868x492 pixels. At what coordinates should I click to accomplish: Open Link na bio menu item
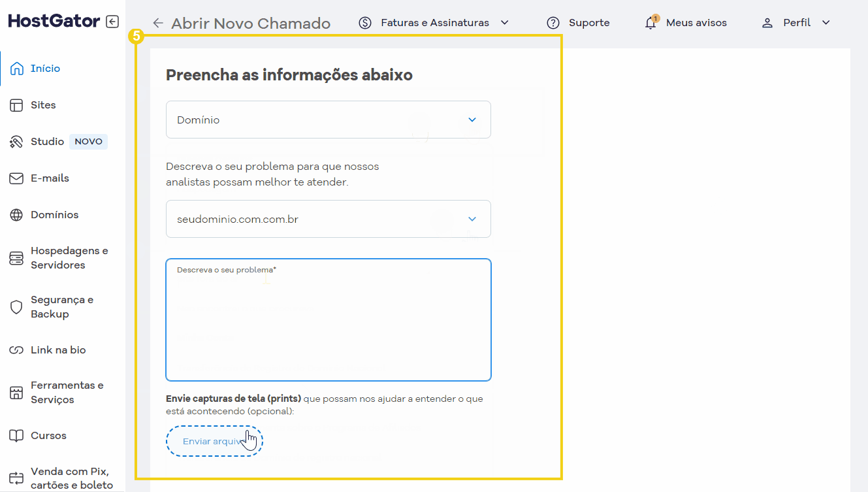pos(58,350)
